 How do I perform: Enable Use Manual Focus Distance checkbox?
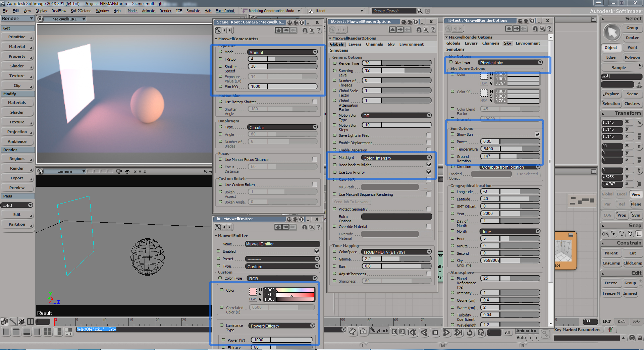point(315,159)
